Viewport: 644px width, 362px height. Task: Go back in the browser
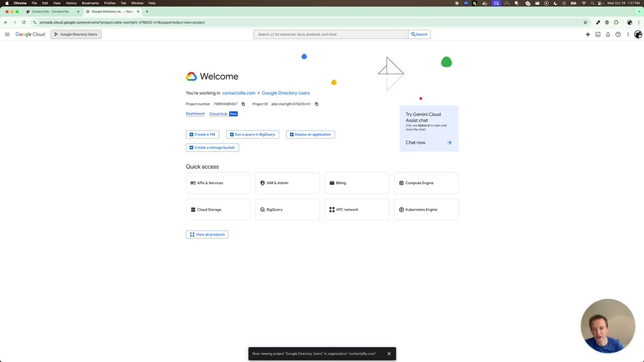coord(6,23)
